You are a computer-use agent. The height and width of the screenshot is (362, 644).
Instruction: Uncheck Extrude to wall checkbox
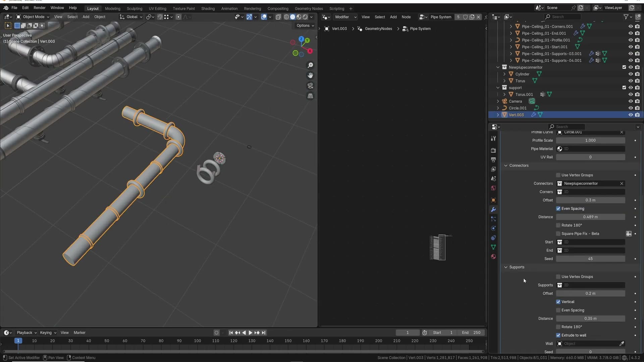pos(558,335)
